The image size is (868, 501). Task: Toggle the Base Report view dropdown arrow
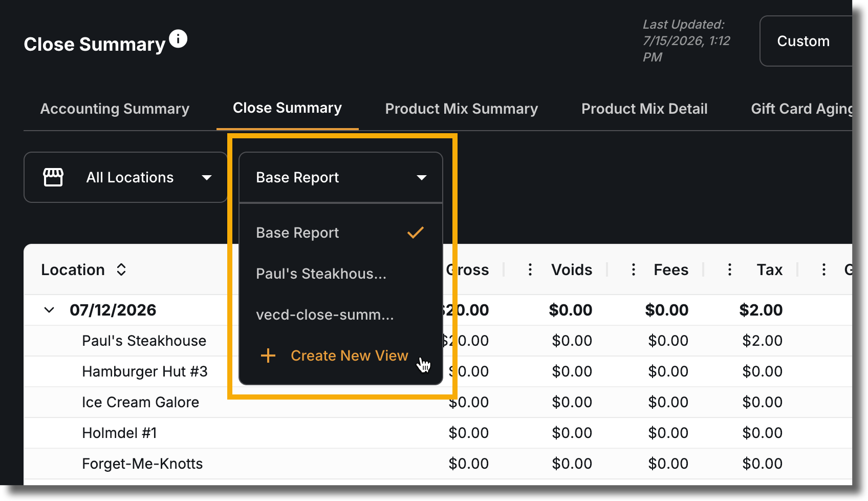tap(422, 178)
